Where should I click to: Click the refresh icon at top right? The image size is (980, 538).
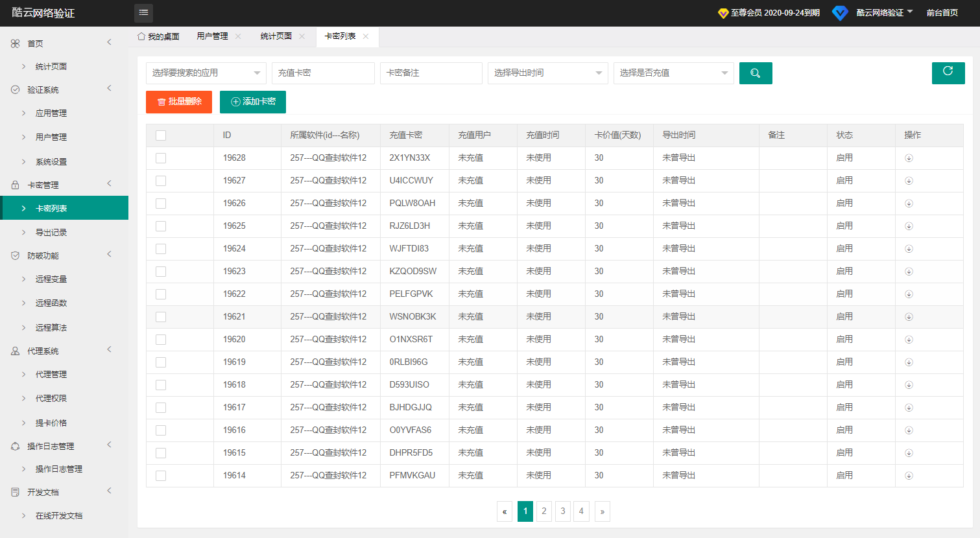point(948,73)
